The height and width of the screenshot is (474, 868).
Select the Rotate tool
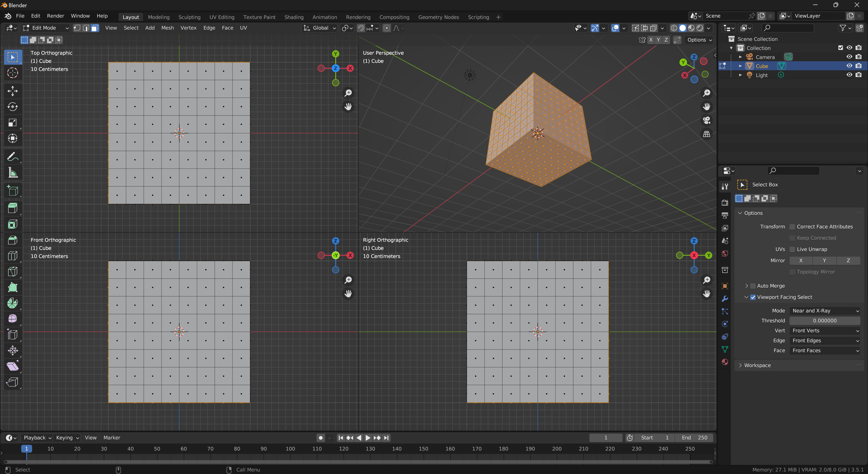coord(12,107)
